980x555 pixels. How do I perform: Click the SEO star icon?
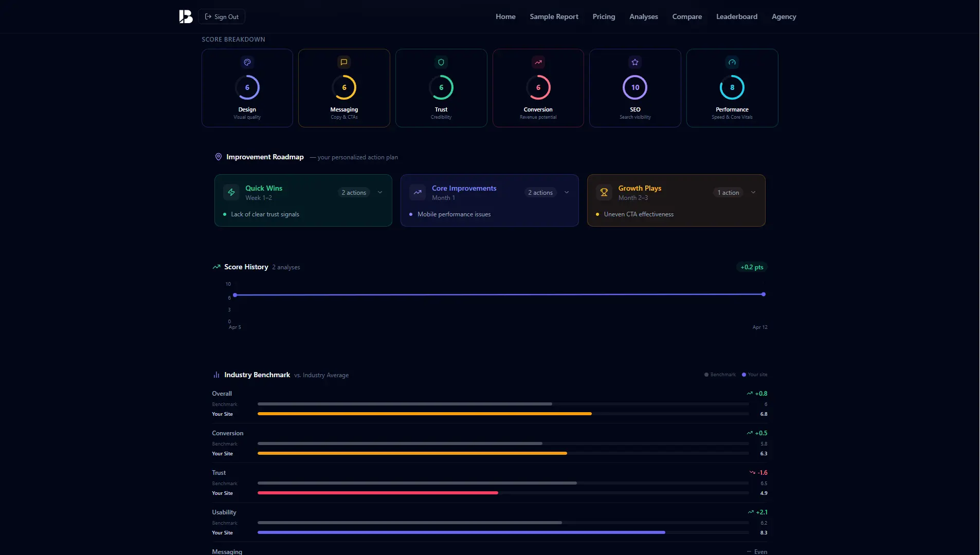(x=635, y=62)
